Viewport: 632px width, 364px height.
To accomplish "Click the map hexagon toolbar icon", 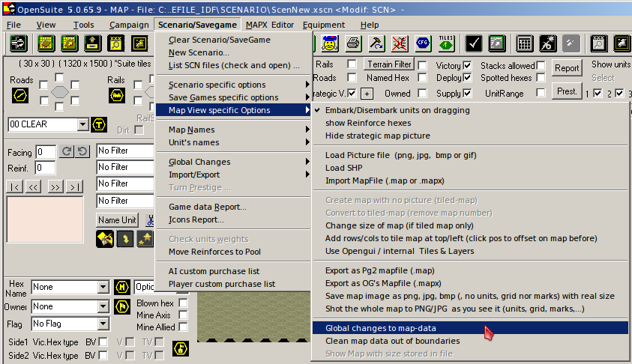I will point(46,43).
